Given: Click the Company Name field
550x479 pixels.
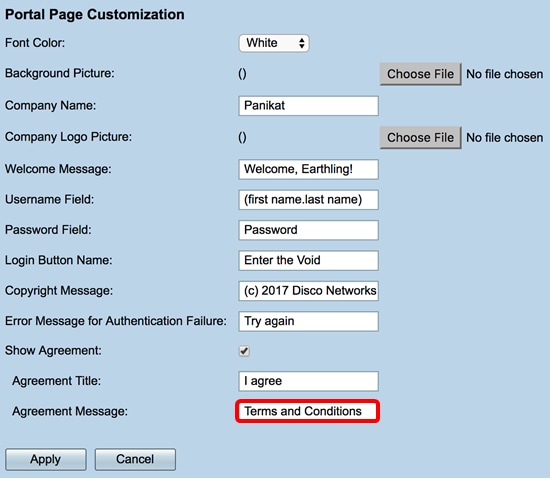Looking at the screenshot, I should (308, 106).
